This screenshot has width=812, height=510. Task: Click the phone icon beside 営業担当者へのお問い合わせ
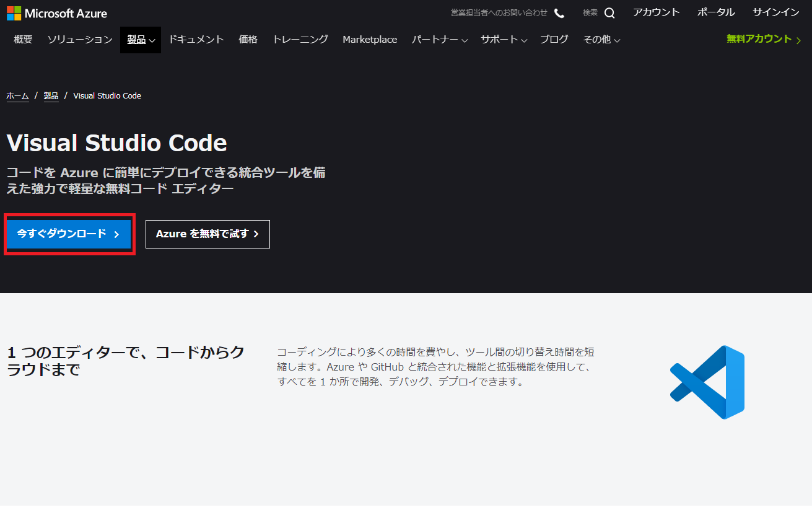(559, 13)
